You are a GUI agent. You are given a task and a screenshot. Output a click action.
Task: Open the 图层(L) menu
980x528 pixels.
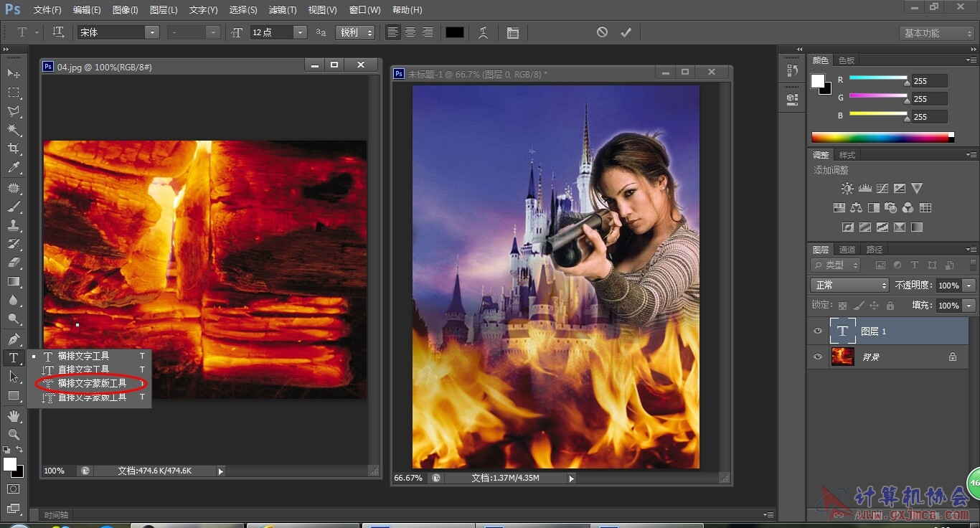tap(164, 10)
